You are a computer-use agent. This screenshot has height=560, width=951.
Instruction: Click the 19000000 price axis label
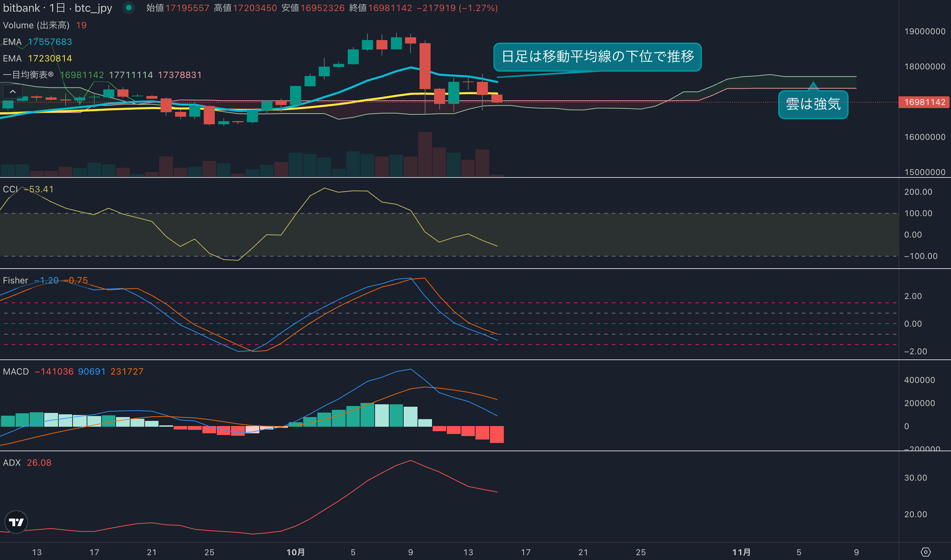click(925, 31)
